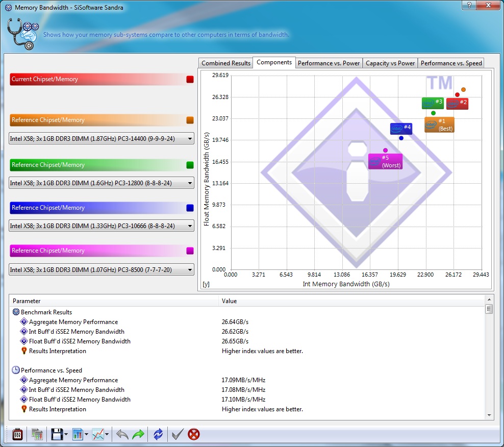Select Float Buff'd iSSE2 row showing 26.65GB/s
This screenshot has width=504, height=447.
coord(247,341)
